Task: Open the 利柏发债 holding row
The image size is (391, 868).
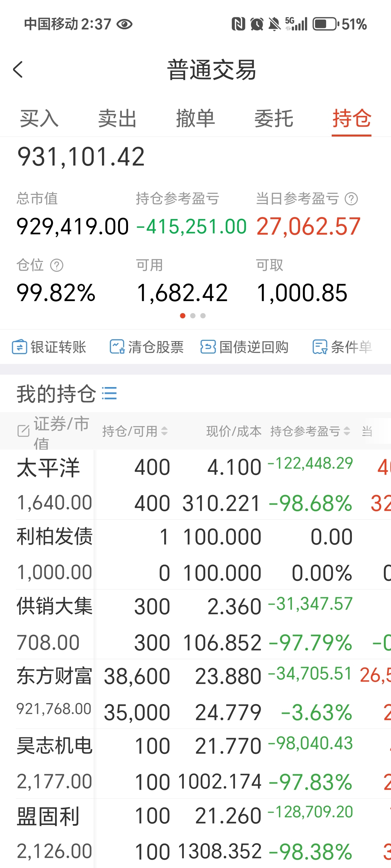Action: 195,554
